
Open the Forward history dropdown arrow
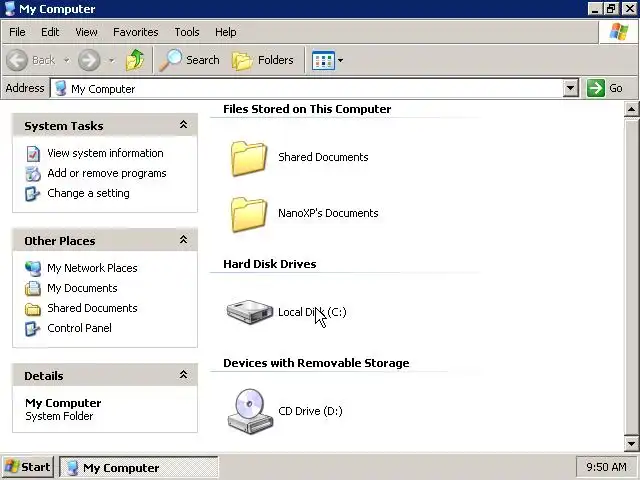[x=111, y=61]
